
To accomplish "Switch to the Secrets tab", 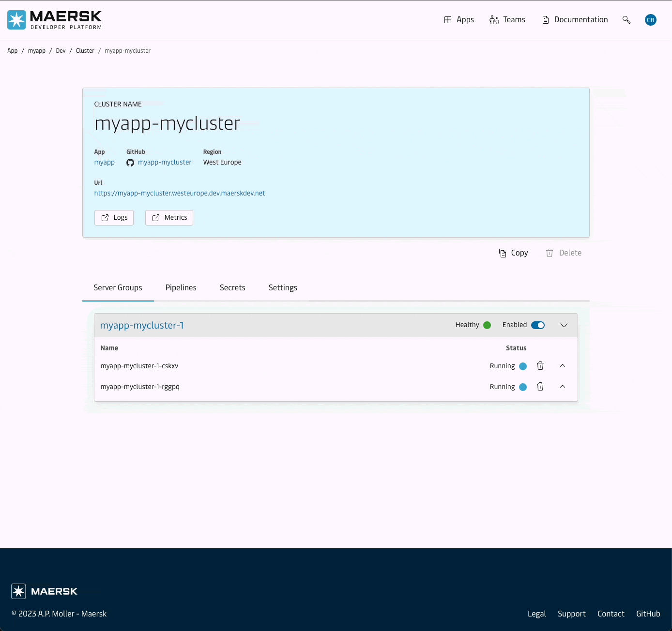I will pos(232,288).
